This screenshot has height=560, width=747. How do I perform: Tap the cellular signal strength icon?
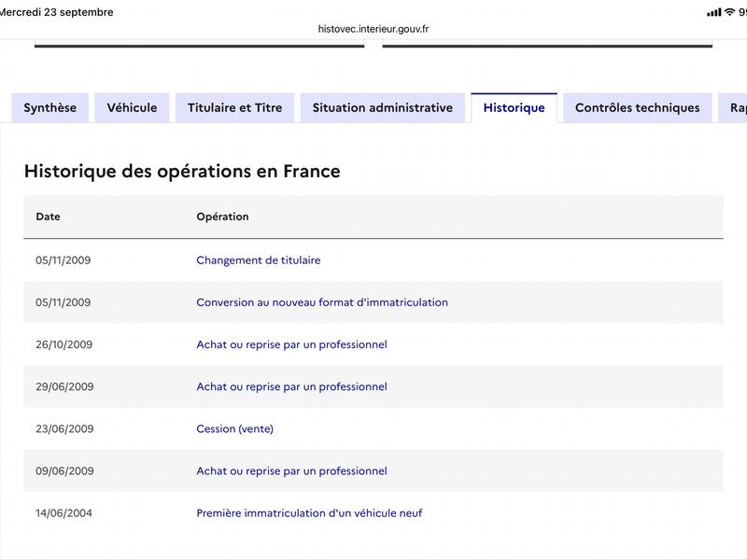(713, 13)
